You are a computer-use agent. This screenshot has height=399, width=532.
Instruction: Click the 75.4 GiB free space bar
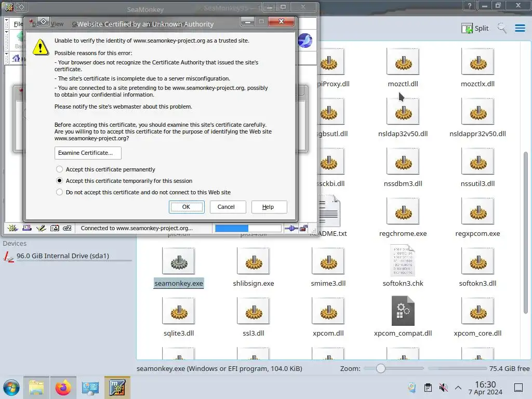click(x=457, y=368)
